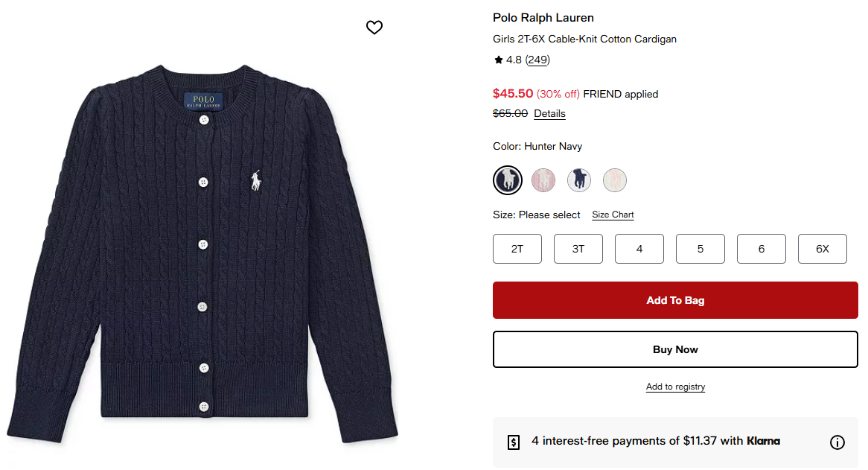Open the 249 reviews link
The image size is (868, 470).
537,60
